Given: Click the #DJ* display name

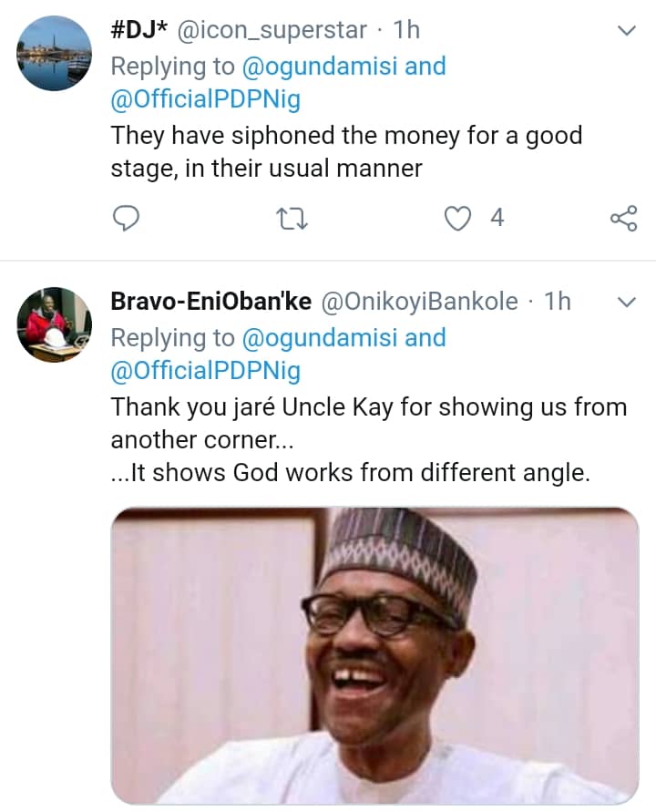Looking at the screenshot, I should coord(143,30).
